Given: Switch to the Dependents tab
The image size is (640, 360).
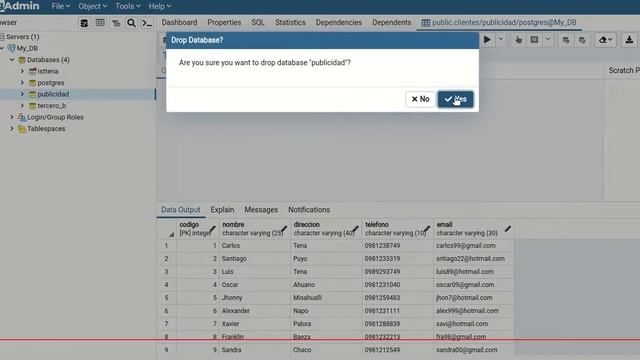Looking at the screenshot, I should point(391,22).
